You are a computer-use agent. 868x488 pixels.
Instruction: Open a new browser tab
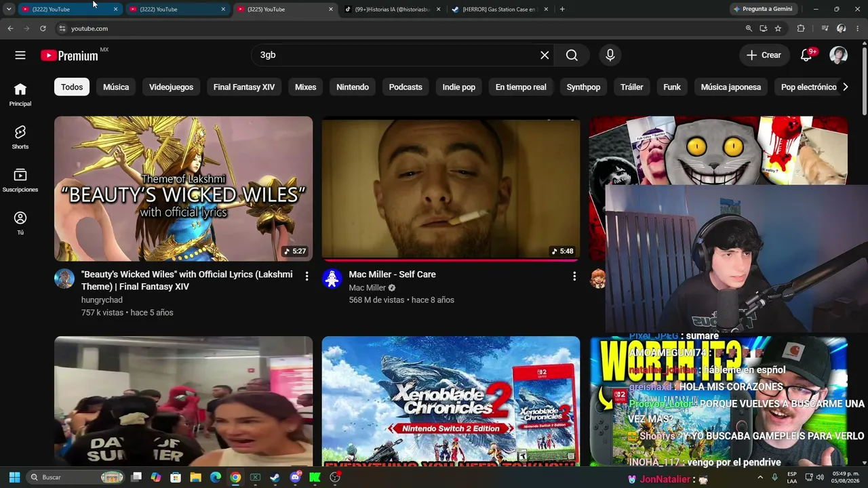tap(562, 9)
